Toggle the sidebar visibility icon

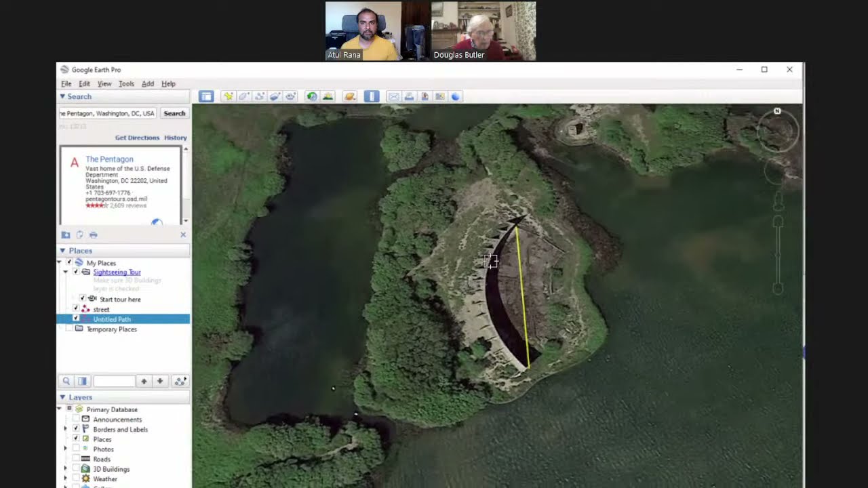(206, 96)
